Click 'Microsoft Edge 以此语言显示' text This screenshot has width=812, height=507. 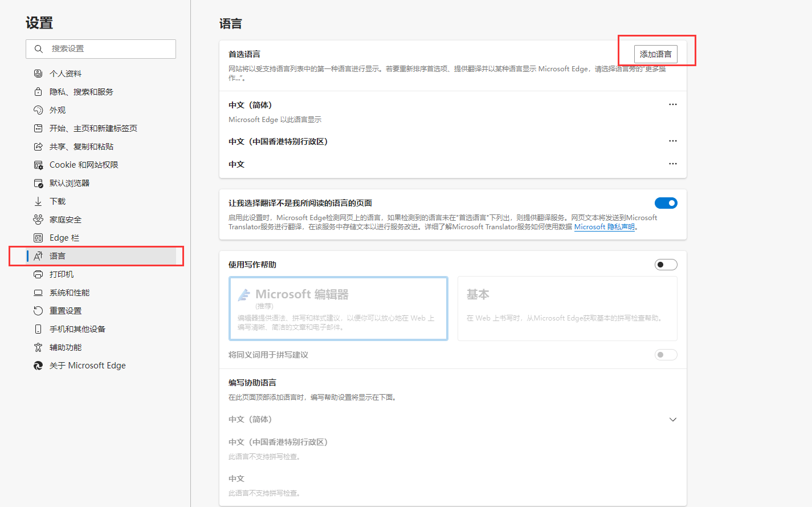[275, 120]
